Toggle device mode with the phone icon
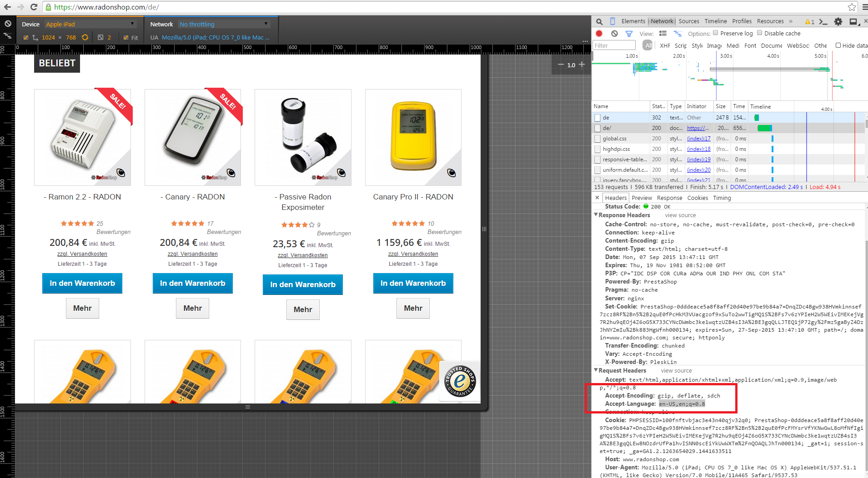This screenshot has width=868, height=478. (x=612, y=21)
